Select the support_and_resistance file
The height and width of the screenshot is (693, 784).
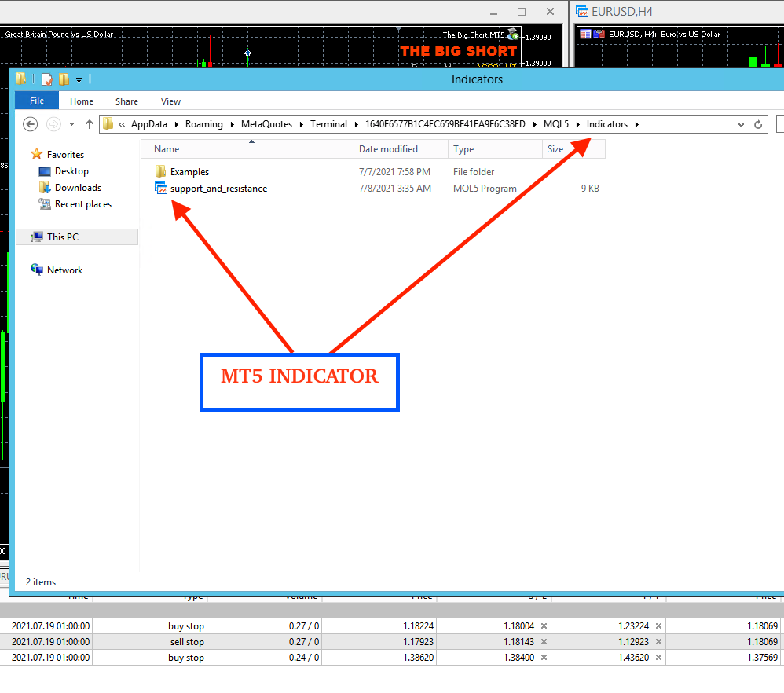[x=218, y=189]
